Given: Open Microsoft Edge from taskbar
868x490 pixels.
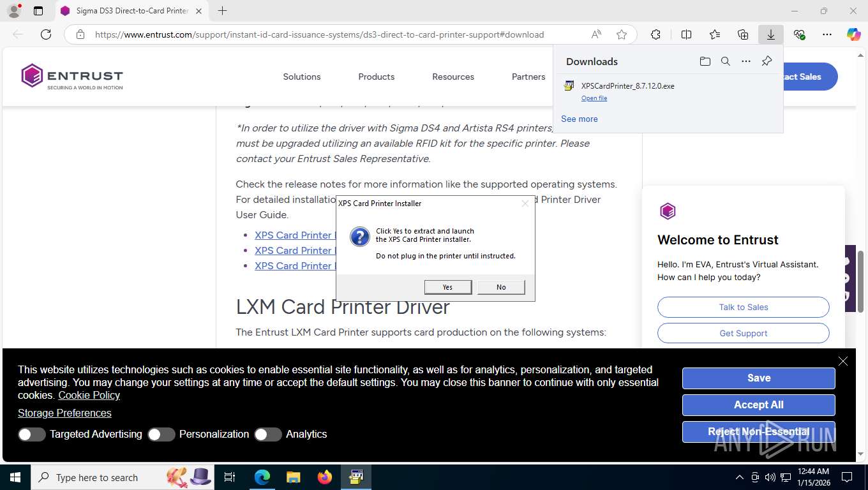Looking at the screenshot, I should (x=262, y=477).
